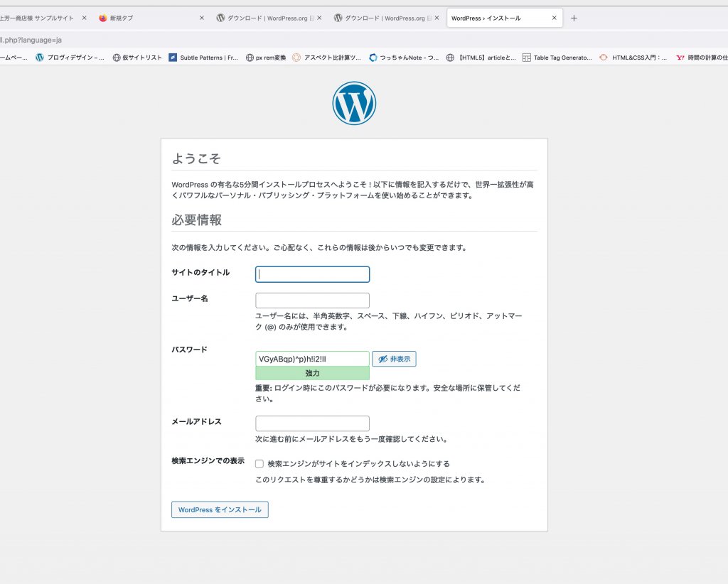
Task: Click the WordPress logo above the form
Action: pos(354,104)
